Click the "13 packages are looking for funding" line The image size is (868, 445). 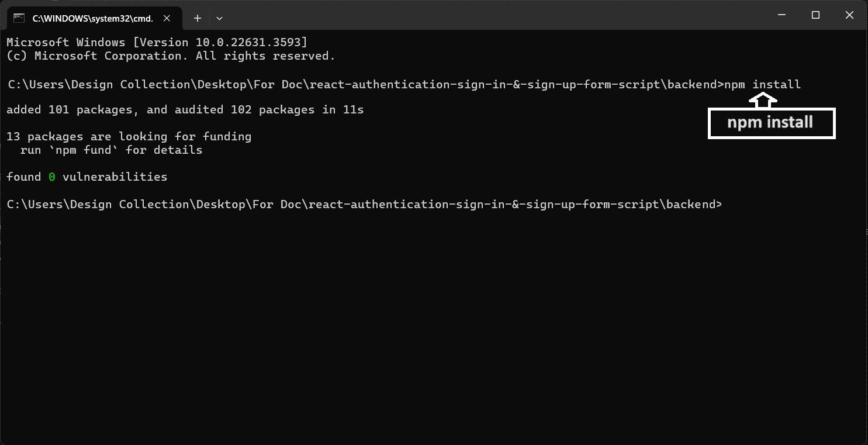tap(129, 136)
